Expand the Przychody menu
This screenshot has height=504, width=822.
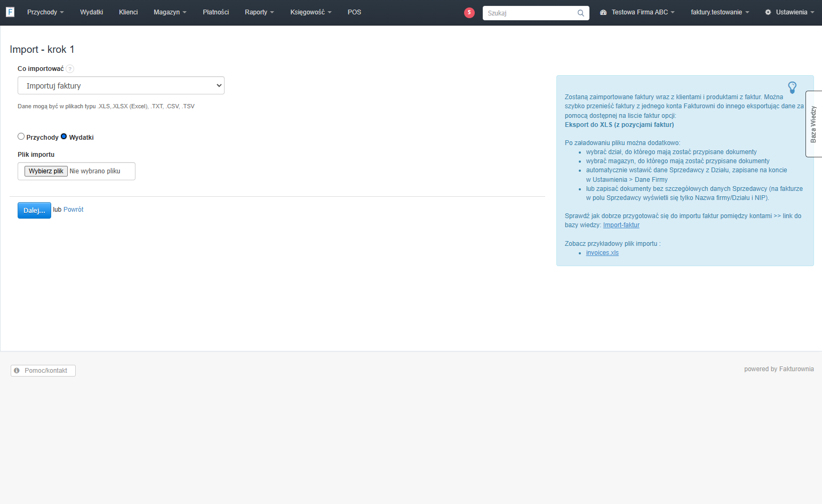(x=45, y=12)
